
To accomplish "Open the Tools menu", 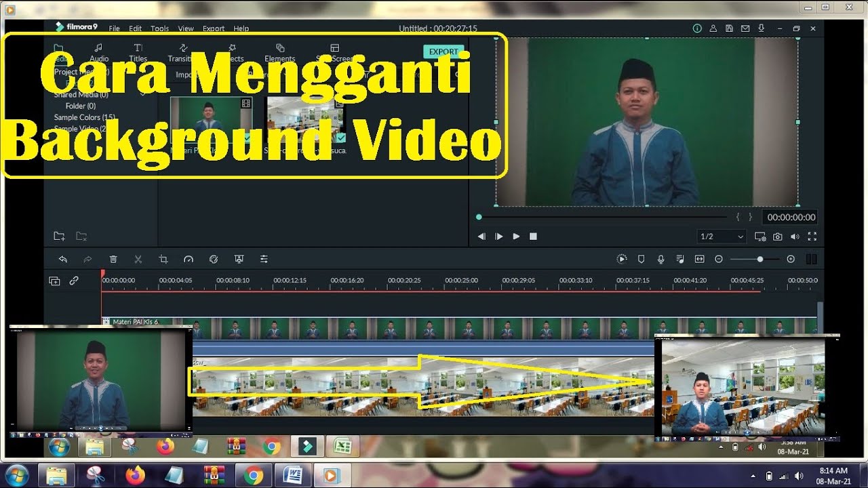I will pos(160,28).
